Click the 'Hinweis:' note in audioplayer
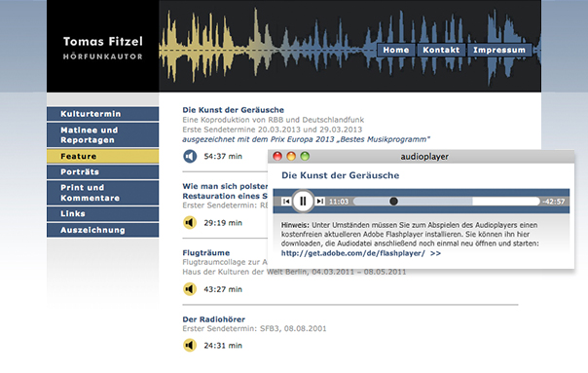Viewport: 588px width, 373px height. [x=295, y=225]
